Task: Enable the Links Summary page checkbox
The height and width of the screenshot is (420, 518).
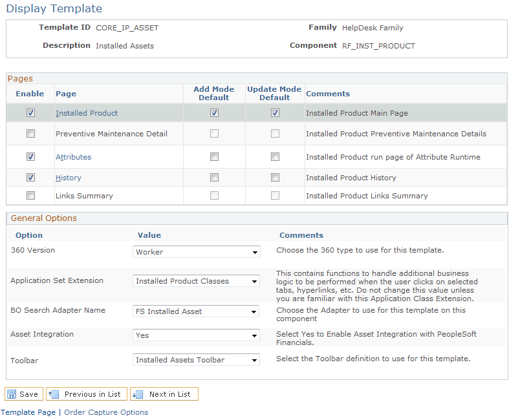Action: click(x=31, y=196)
